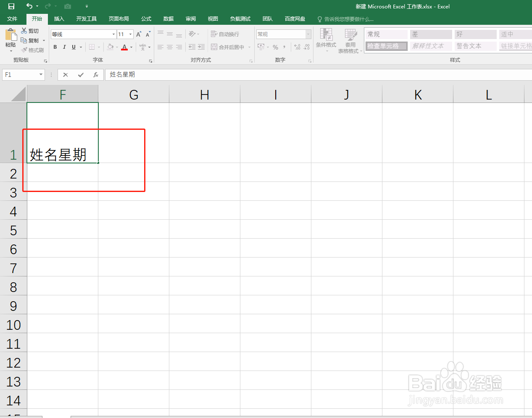Toggle underline formatting

(74, 47)
